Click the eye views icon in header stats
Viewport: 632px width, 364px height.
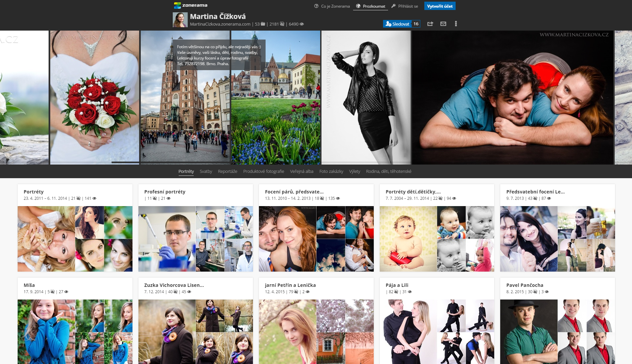(x=302, y=24)
